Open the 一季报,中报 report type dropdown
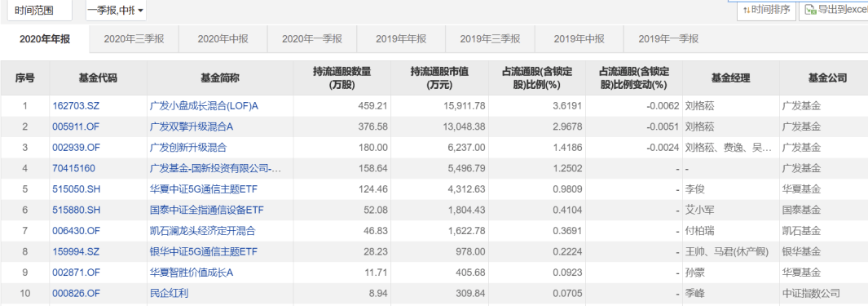This screenshot has width=868, height=306. coord(117,11)
